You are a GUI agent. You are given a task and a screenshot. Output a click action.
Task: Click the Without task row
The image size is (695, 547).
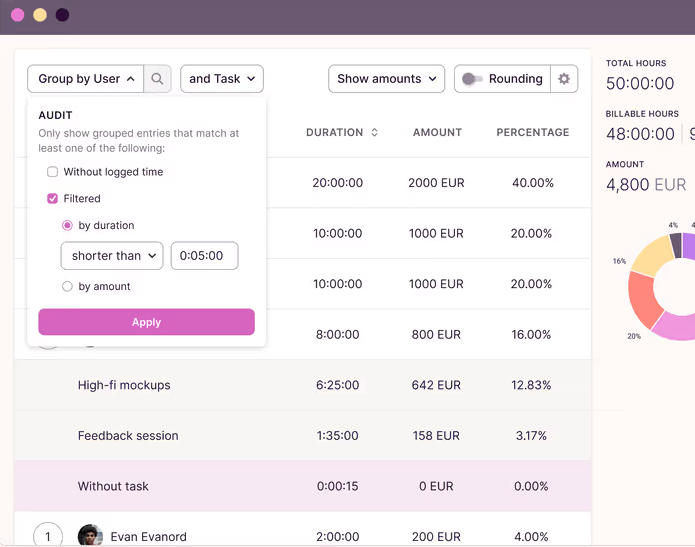pos(303,486)
